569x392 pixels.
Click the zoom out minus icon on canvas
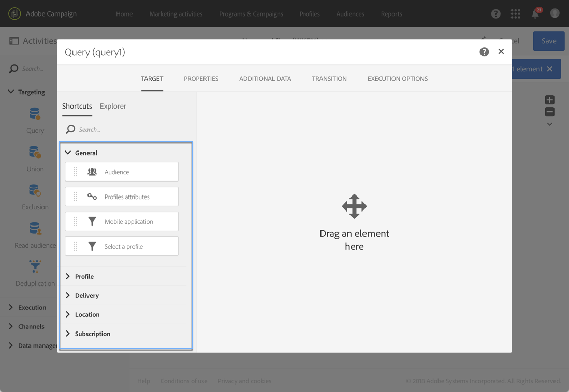pos(549,112)
